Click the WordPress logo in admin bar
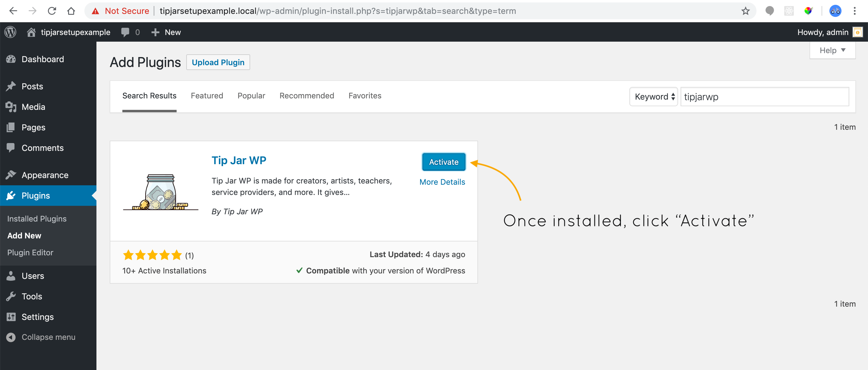The width and height of the screenshot is (868, 370). point(11,32)
